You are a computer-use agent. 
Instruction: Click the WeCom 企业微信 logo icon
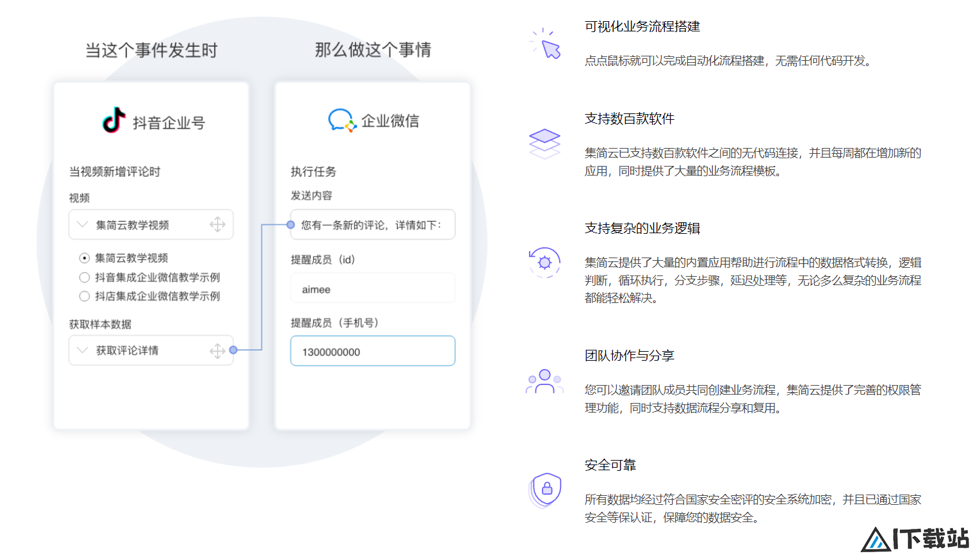click(342, 120)
